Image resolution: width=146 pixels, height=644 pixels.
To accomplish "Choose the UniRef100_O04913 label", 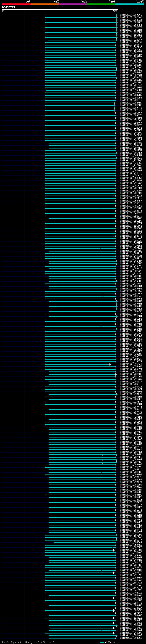I will click(131, 638).
